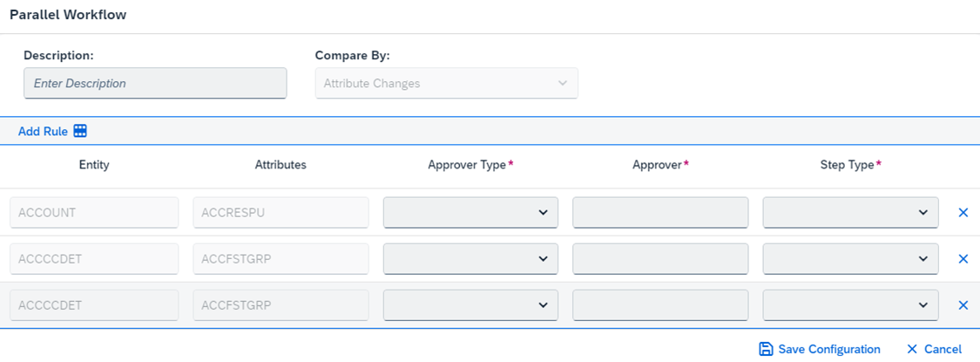Image resolution: width=980 pixels, height=362 pixels.
Task: Click the Approver field in last row
Action: point(660,305)
